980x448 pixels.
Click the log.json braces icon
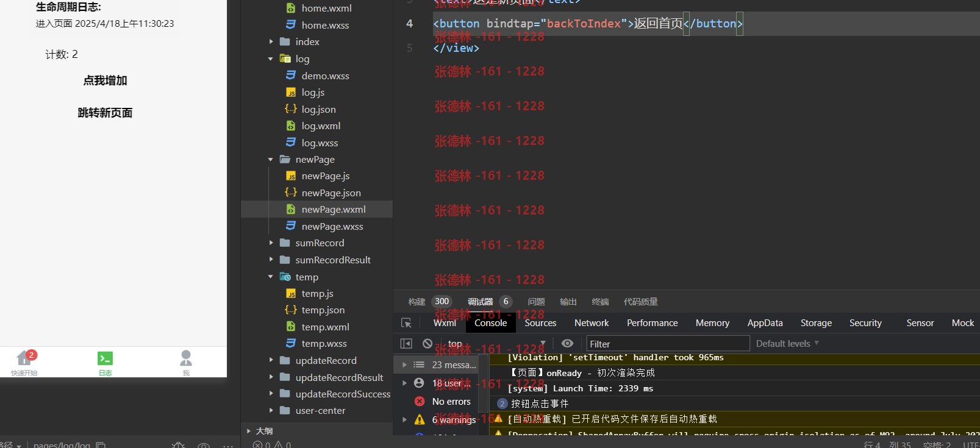(x=291, y=109)
